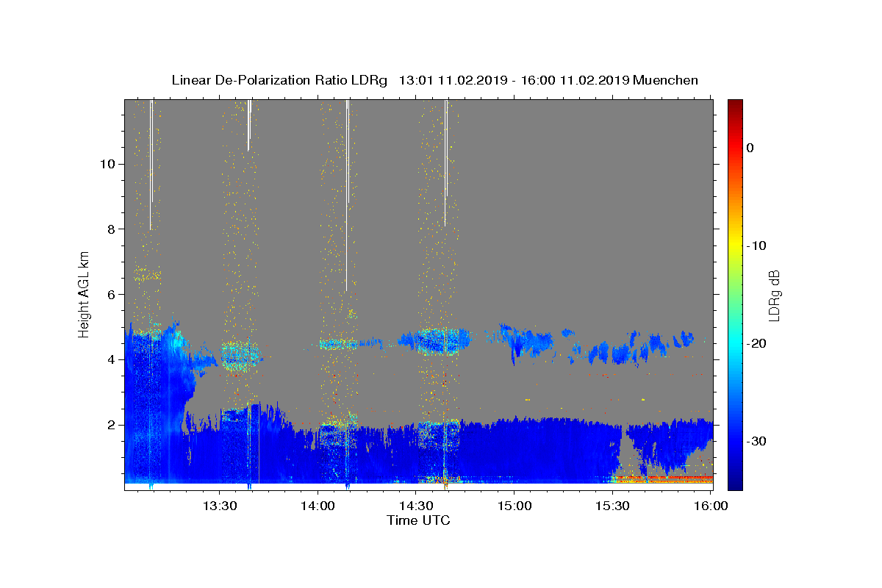The width and height of the screenshot is (882, 588).
Task: Click the colorbar tick label -10
Action: (757, 245)
